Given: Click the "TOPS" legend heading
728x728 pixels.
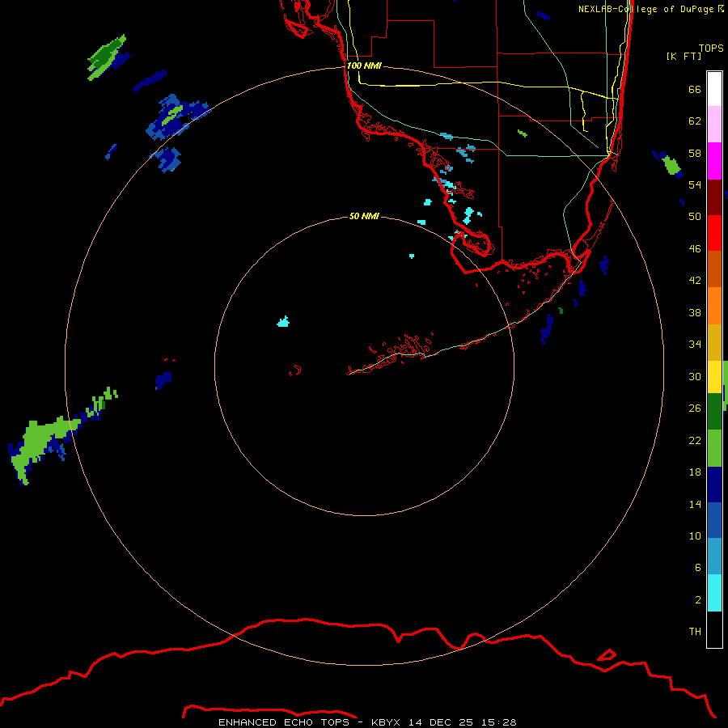Looking at the screenshot, I should coord(711,48).
